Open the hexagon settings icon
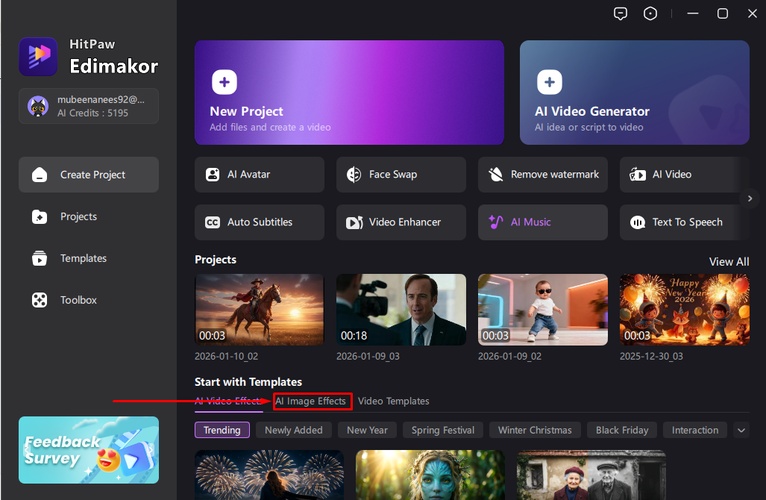Image resolution: width=766 pixels, height=500 pixels. tap(651, 14)
